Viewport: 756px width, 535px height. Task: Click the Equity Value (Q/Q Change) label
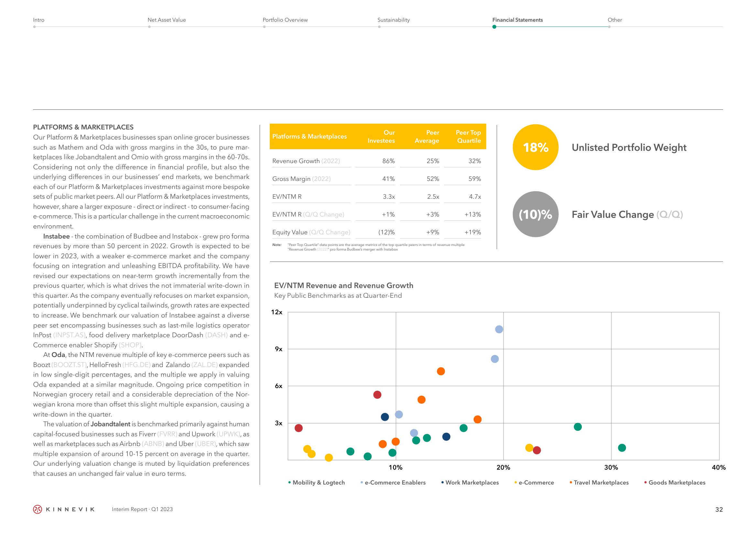(311, 232)
